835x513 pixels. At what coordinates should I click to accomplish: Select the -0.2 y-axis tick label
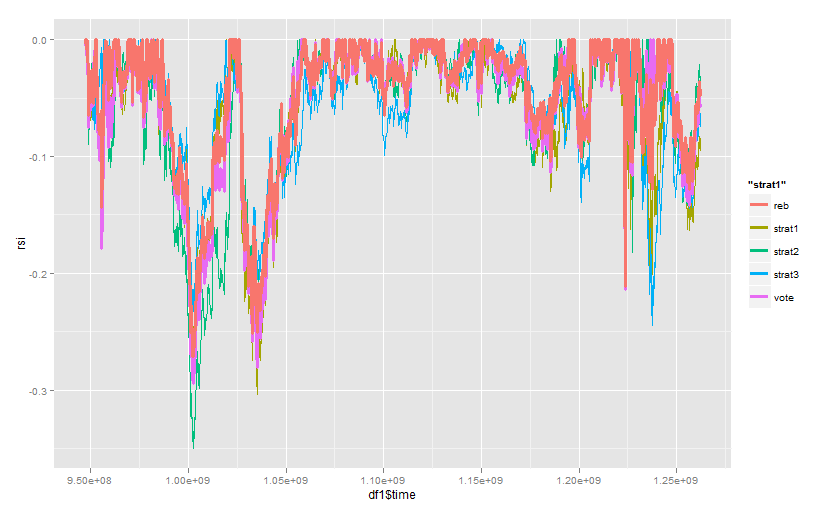(37, 274)
